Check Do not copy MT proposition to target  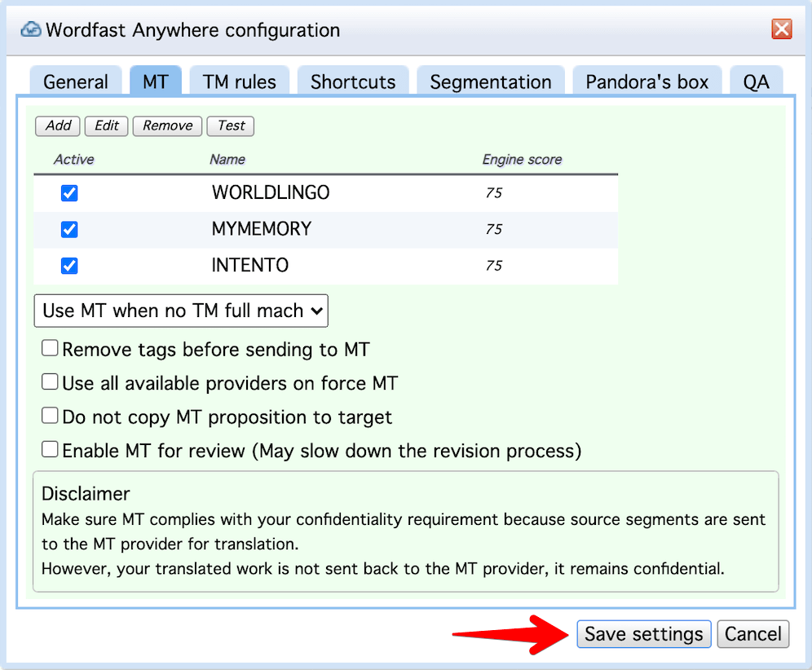click(50, 415)
